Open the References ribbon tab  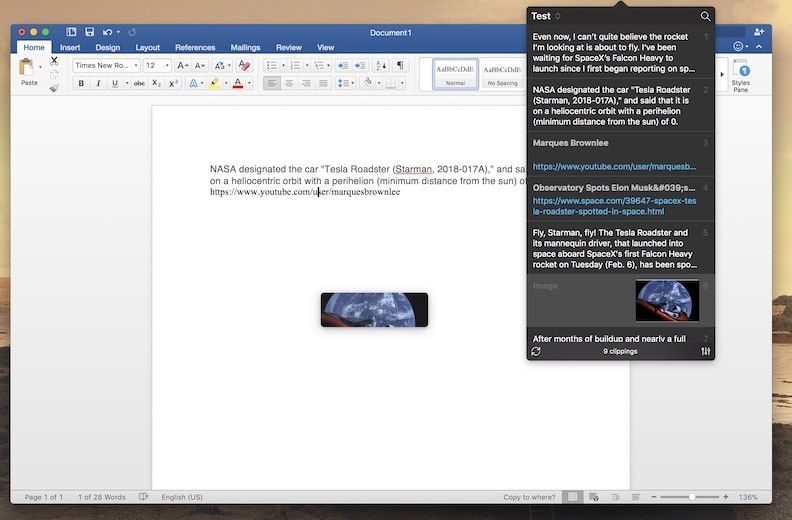pyautogui.click(x=195, y=47)
